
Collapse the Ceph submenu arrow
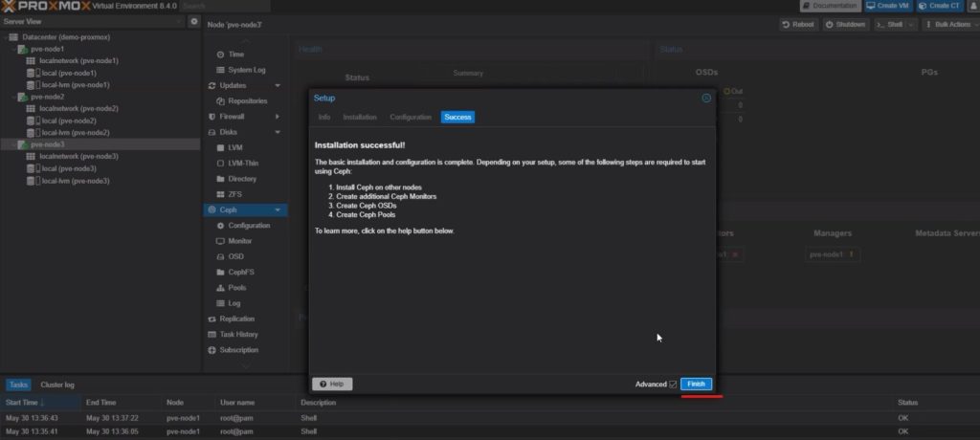pos(278,210)
